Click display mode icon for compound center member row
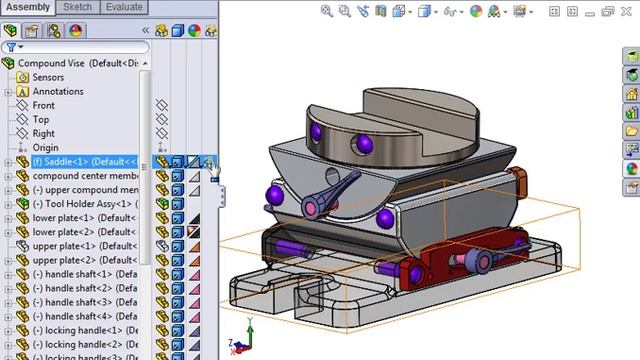 tap(178, 176)
